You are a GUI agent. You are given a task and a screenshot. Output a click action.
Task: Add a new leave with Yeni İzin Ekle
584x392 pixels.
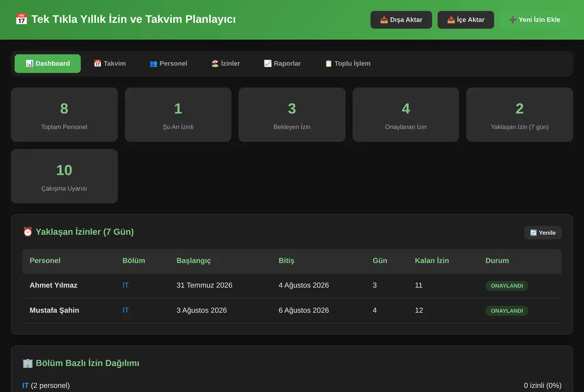click(x=534, y=20)
